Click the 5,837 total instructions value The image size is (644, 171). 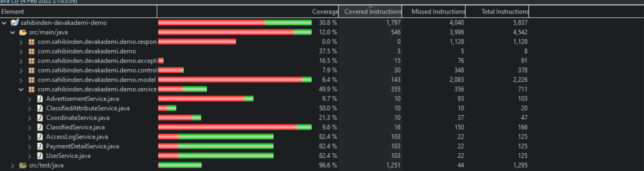click(520, 23)
